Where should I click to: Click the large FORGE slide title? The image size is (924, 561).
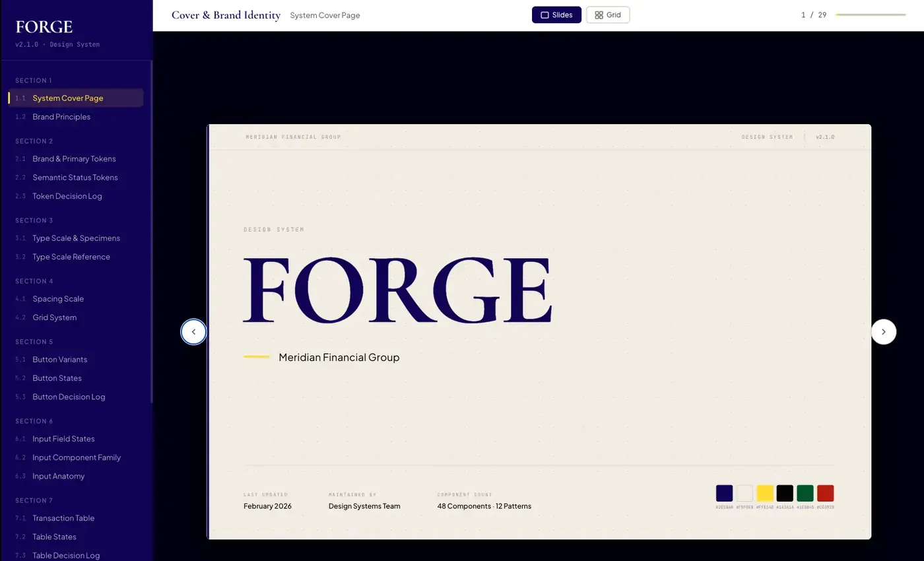397,290
